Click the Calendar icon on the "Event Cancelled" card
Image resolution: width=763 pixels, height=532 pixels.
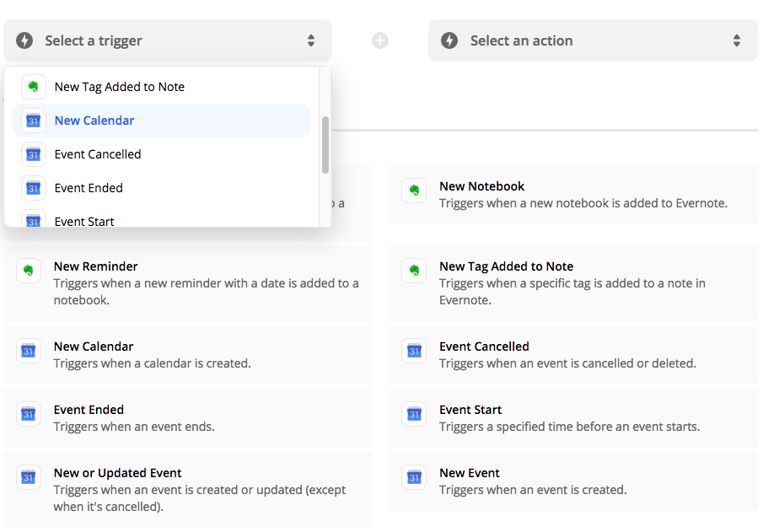pyautogui.click(x=414, y=351)
